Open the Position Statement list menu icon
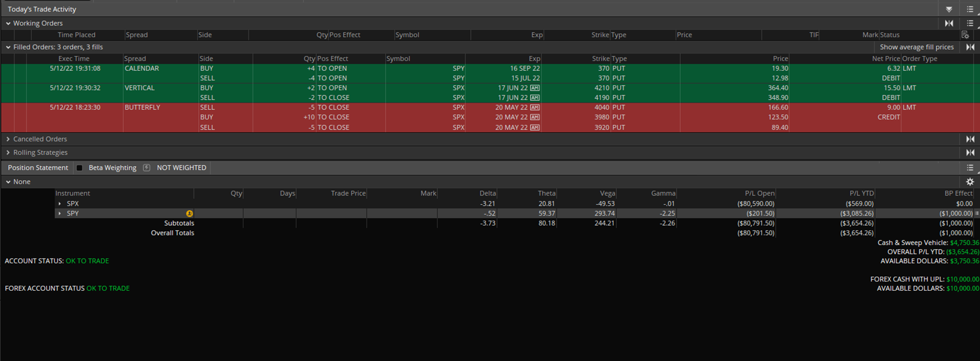 [969, 168]
